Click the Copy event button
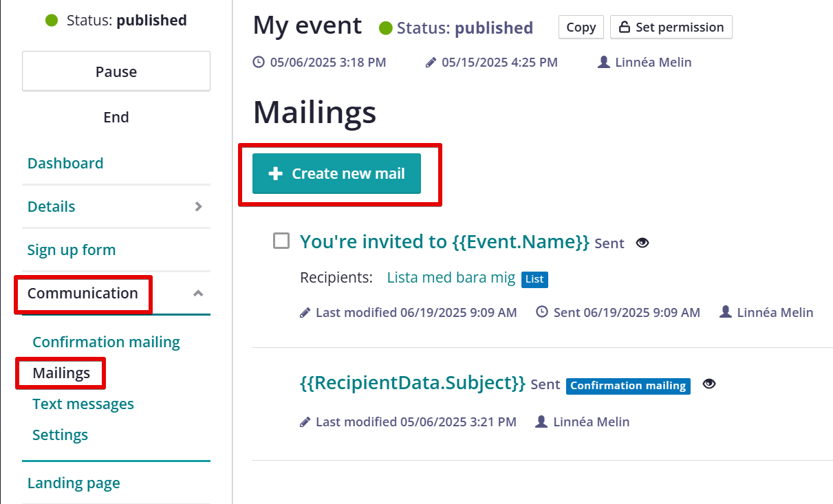This screenshot has width=833, height=504. point(581,28)
